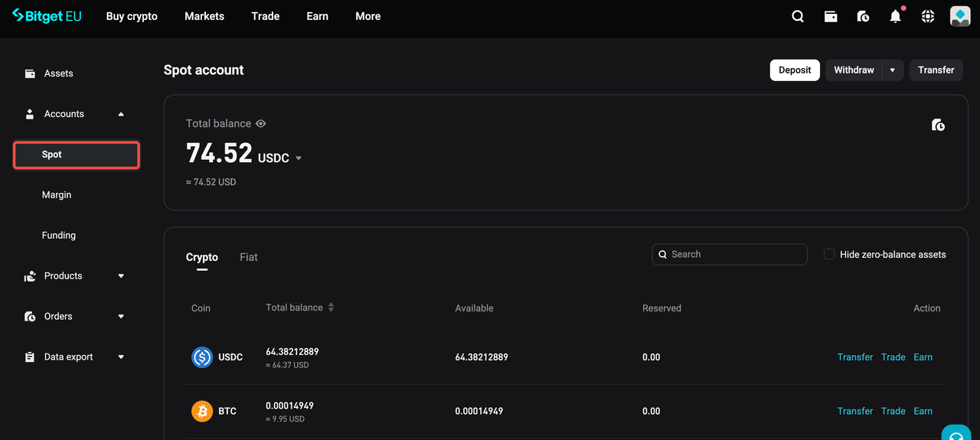Click the Transfer button in header
This screenshot has width=980, height=440.
(936, 70)
